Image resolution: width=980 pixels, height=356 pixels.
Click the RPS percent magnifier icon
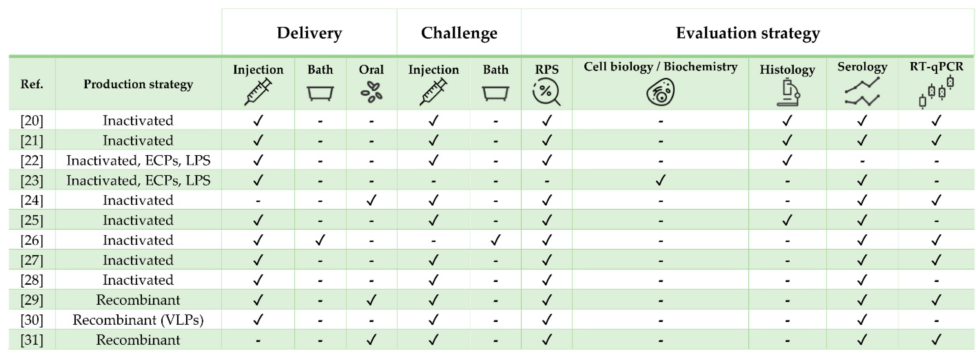[x=546, y=92]
